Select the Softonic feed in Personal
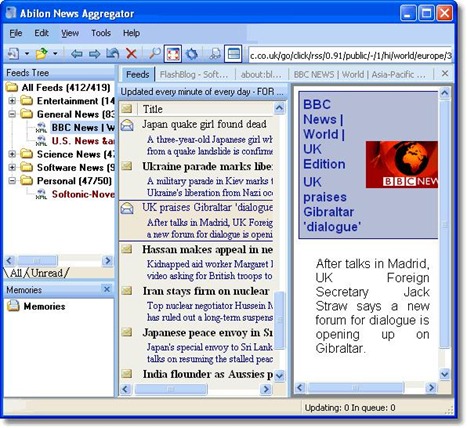This screenshot has height=428, width=467. click(x=83, y=194)
